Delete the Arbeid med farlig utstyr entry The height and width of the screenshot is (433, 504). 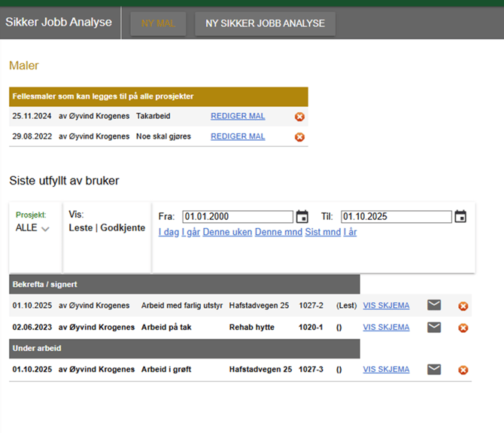[463, 306]
